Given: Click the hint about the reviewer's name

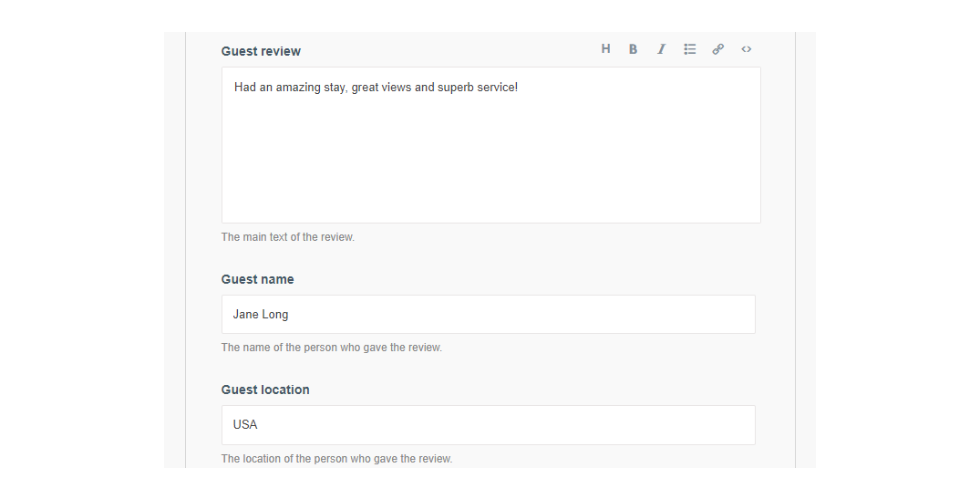Looking at the screenshot, I should [x=331, y=348].
